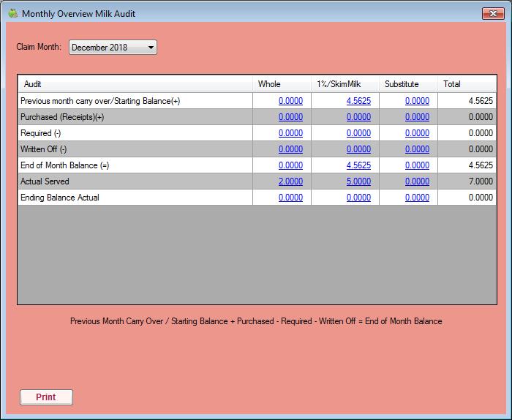This screenshot has width=512, height=420.
Task: Open 1%/SkimMilk value for Required row
Action: click(x=358, y=133)
